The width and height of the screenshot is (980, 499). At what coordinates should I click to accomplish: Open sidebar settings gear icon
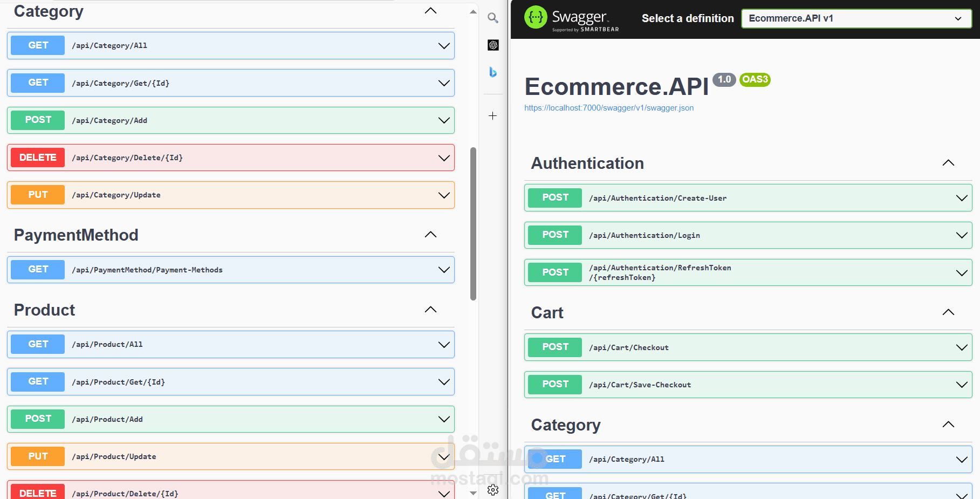[x=493, y=490]
